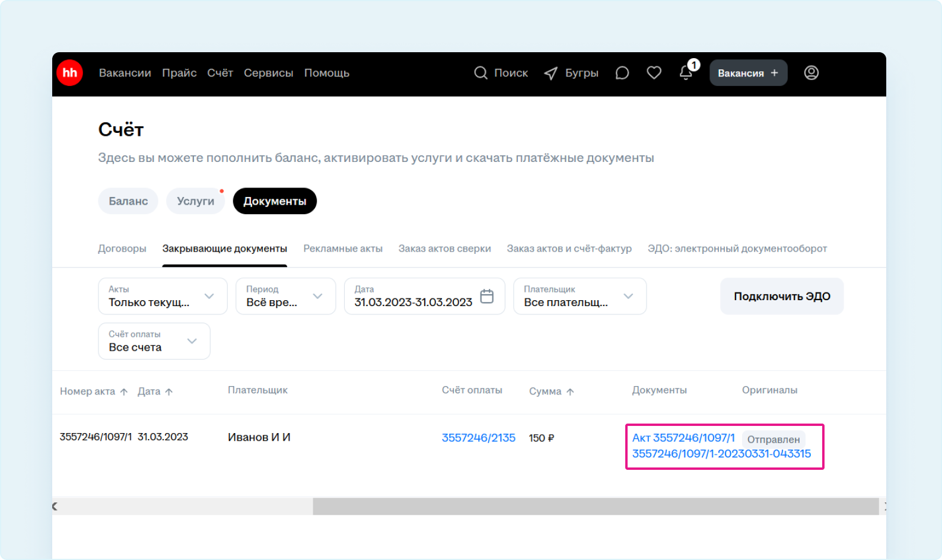Open Сервисы menu item

click(x=269, y=73)
